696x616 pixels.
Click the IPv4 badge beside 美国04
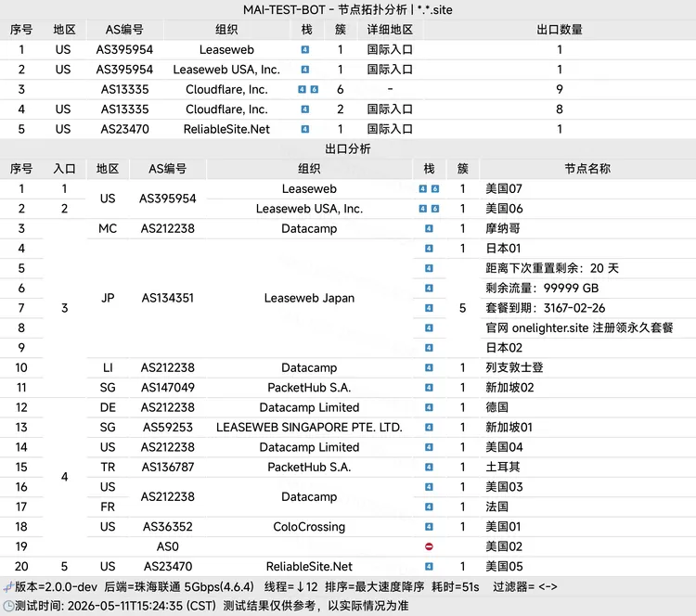pyautogui.click(x=429, y=447)
